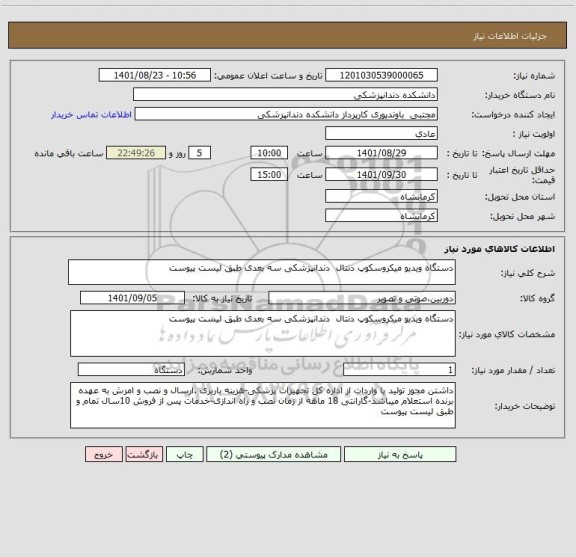Click the buyer organization field دانشکده دندانپزشکی
The height and width of the screenshot is (557, 576).
point(285,94)
